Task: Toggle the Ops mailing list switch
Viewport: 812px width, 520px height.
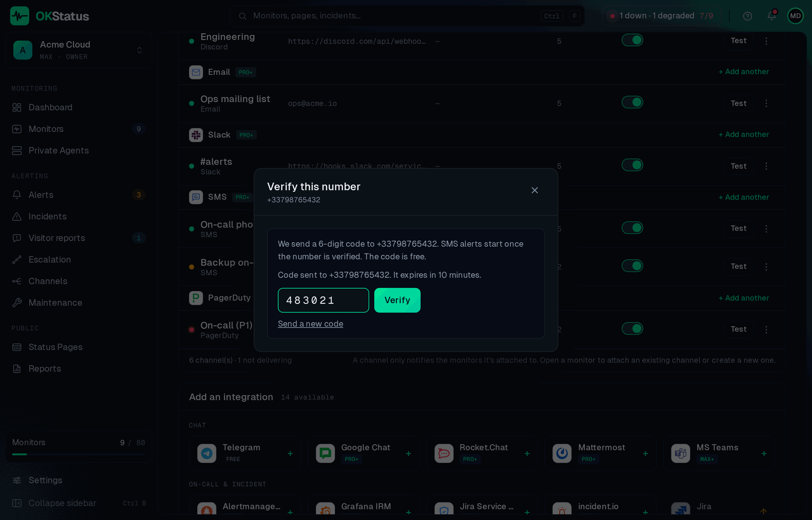Action: [632, 102]
